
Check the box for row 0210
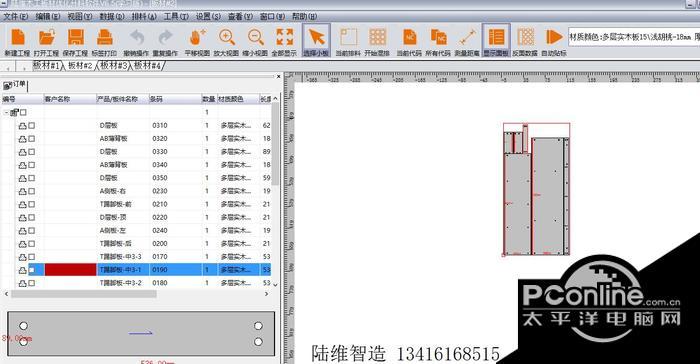pos(32,205)
